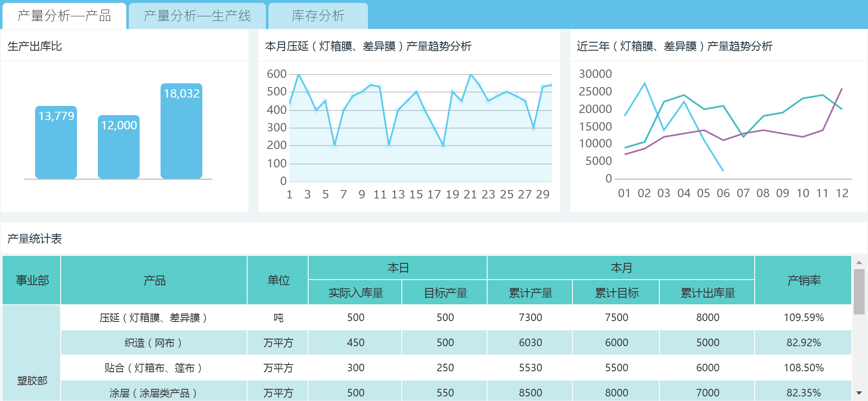Click the 涂层（涂层类产品）row
This screenshot has height=401, width=868.
[155, 393]
